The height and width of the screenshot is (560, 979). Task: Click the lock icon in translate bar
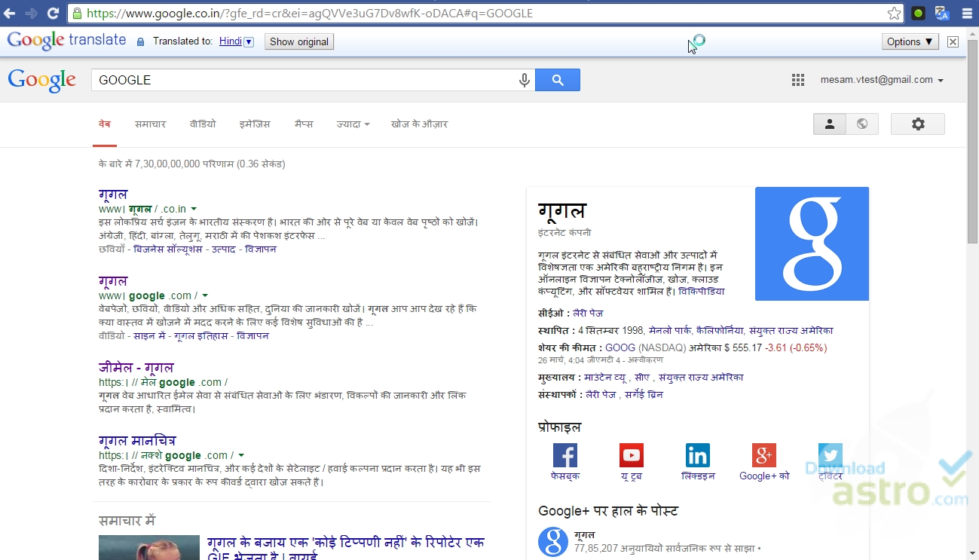coord(140,42)
